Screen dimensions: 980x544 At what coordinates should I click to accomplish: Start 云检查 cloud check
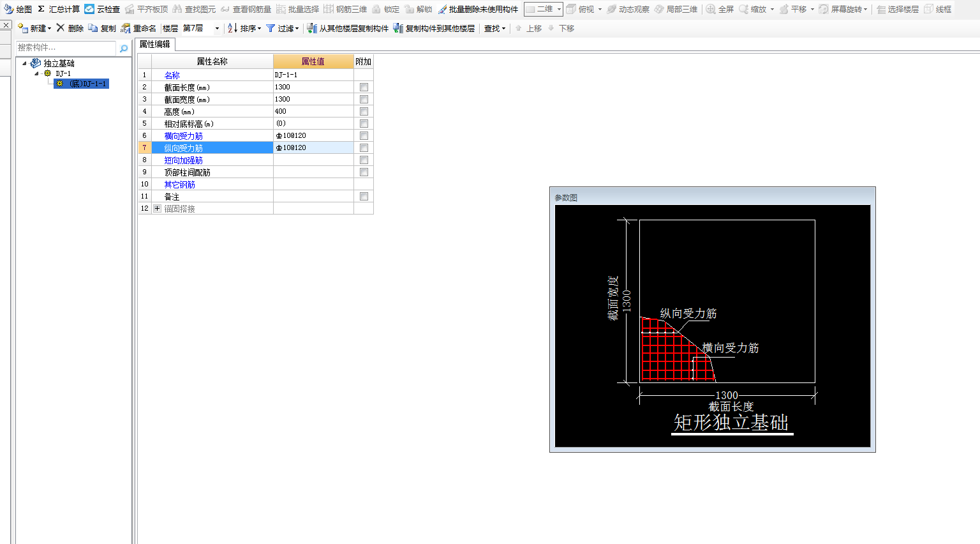pyautogui.click(x=102, y=9)
